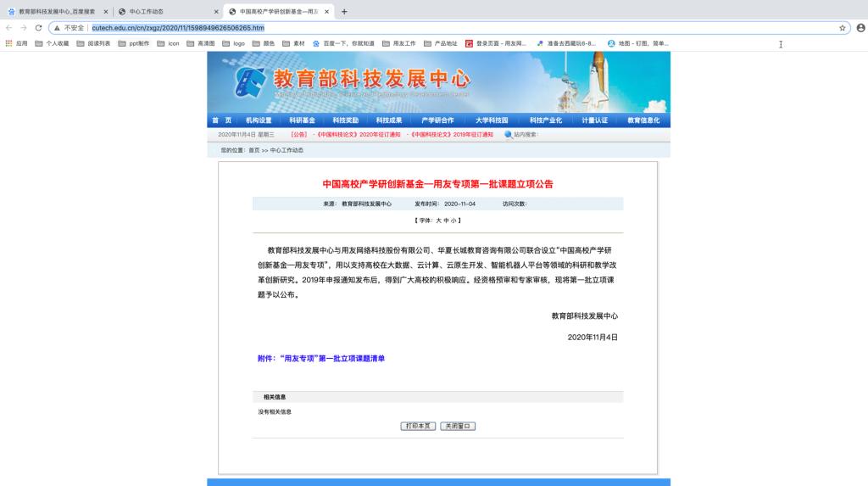Click the publish date 2020-11-04
Viewport: 868px width, 486px height.
pos(459,204)
